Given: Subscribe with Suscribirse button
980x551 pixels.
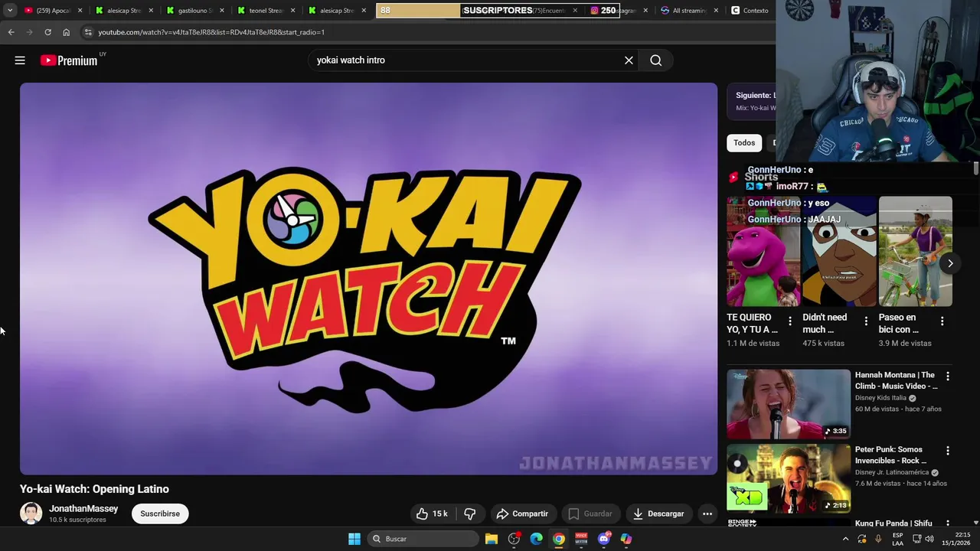Looking at the screenshot, I should coord(160,514).
